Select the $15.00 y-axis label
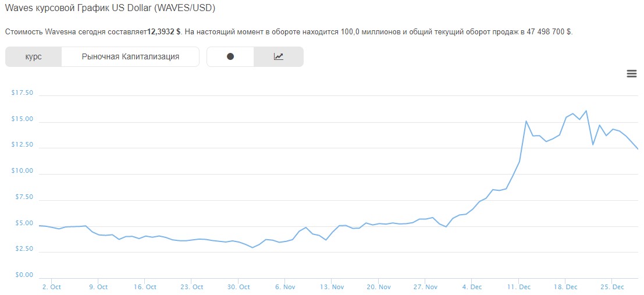This screenshot has height=295, width=644. pyautogui.click(x=22, y=119)
